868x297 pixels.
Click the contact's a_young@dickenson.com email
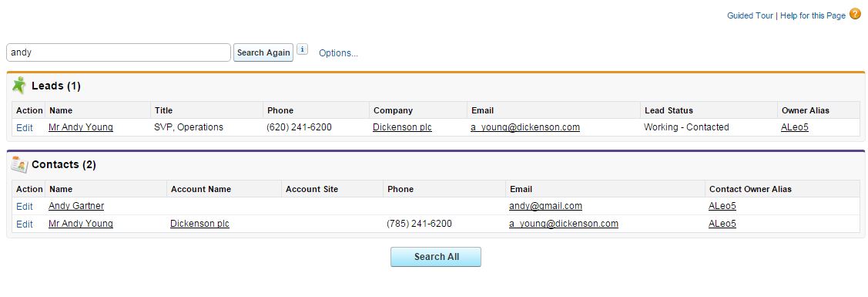[564, 223]
